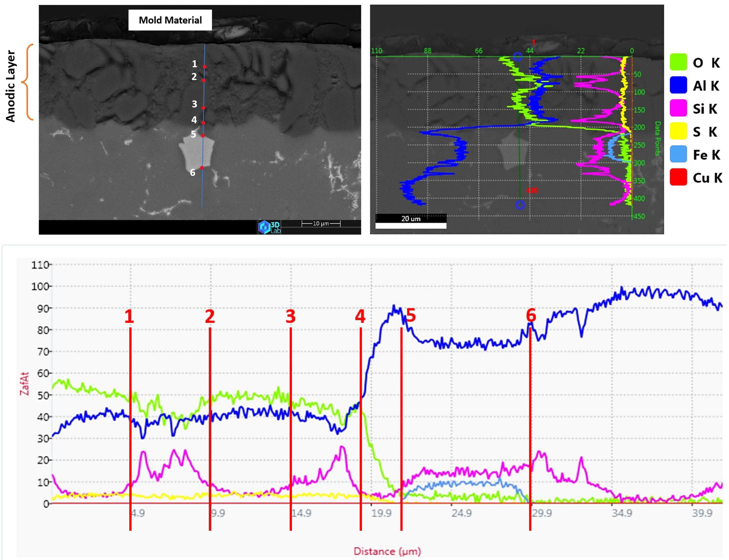
Task: Click red point 6 on the SEM image
Action: 202,168
